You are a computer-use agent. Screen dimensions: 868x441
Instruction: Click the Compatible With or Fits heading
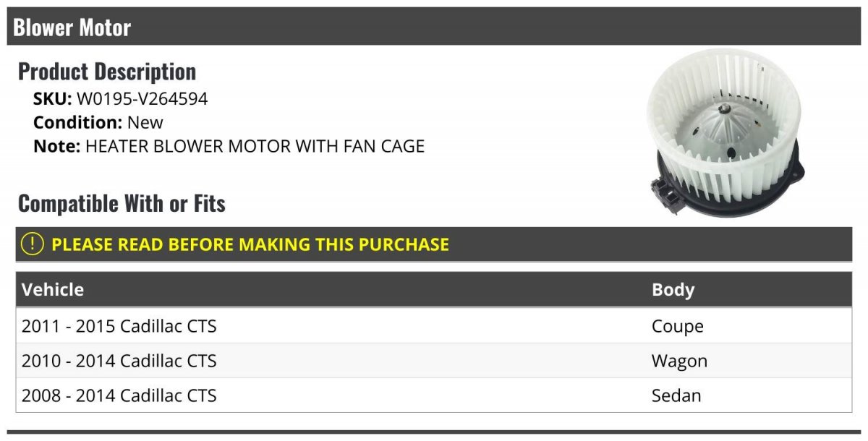(x=122, y=204)
